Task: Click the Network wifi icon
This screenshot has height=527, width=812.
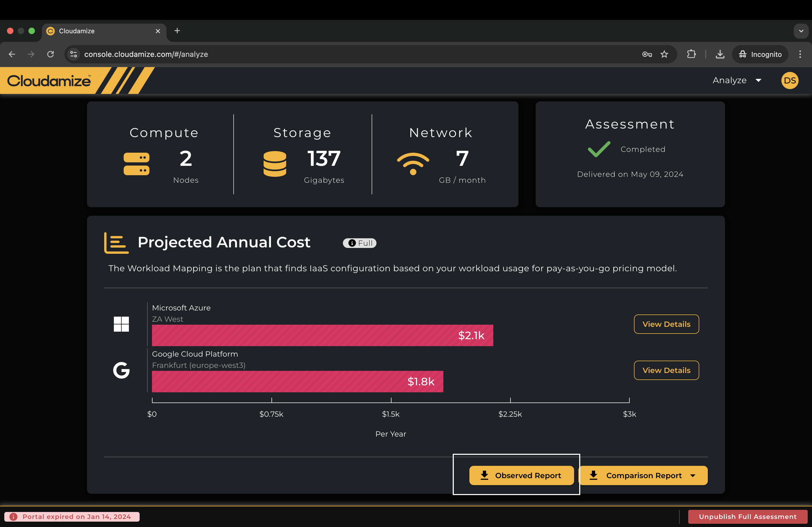Action: click(x=413, y=164)
